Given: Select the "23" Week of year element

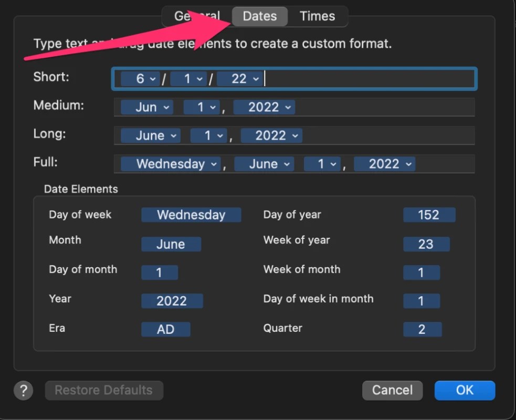Looking at the screenshot, I should coord(426,244).
